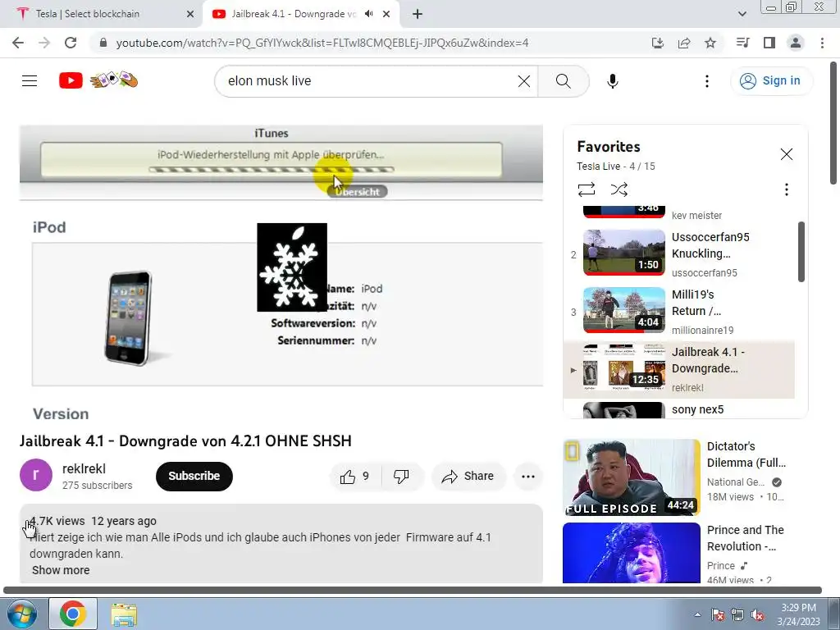Open media controls in Chrome toolbar
The width and height of the screenshot is (840, 630).
point(742,43)
